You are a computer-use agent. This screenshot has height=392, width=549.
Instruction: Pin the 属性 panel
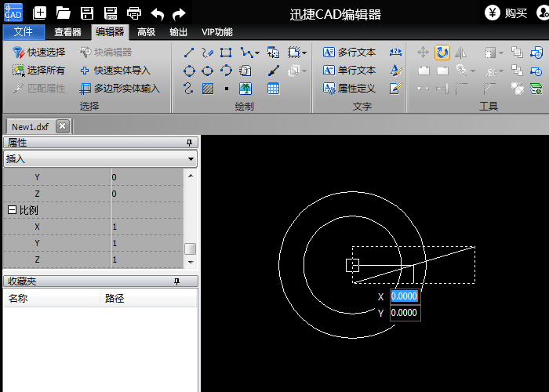188,143
